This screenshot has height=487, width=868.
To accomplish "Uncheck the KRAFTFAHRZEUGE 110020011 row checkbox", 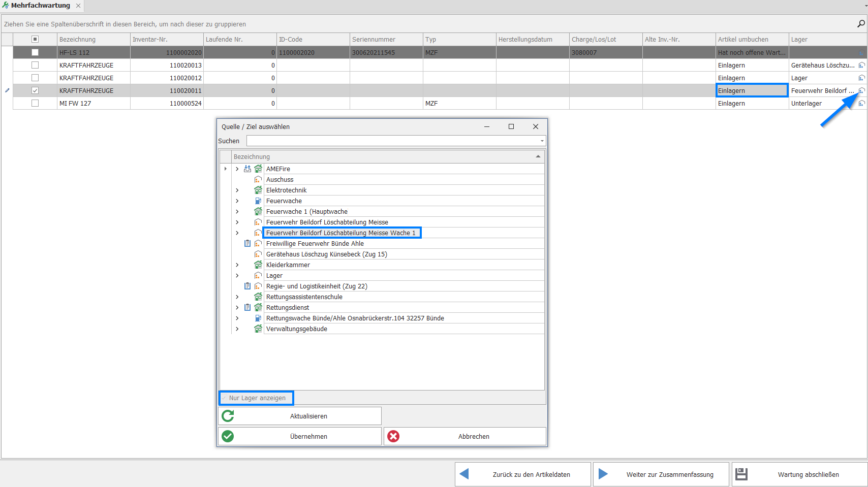I will [35, 90].
